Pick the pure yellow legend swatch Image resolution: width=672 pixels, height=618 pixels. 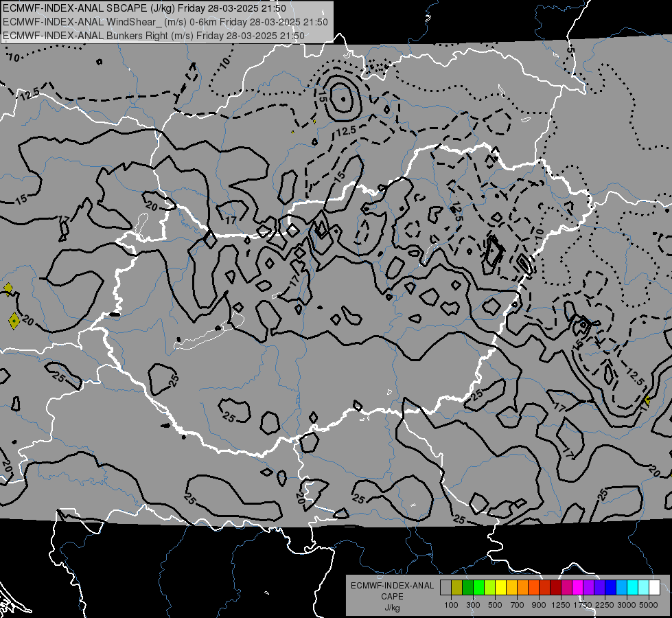[x=500, y=588]
